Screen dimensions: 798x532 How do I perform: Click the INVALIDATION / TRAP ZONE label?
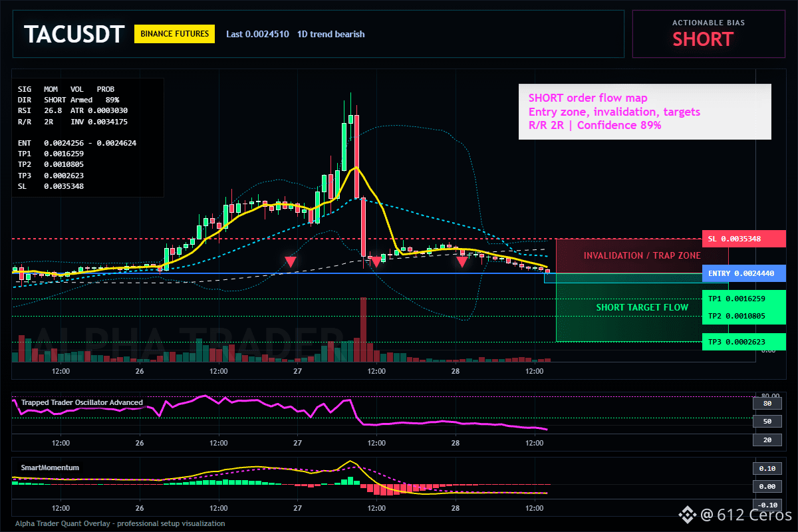(x=642, y=255)
